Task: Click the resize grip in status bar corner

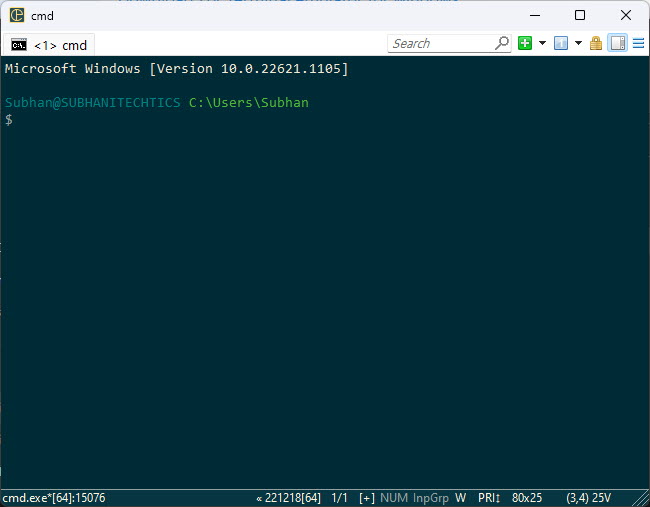Action: (x=642, y=499)
